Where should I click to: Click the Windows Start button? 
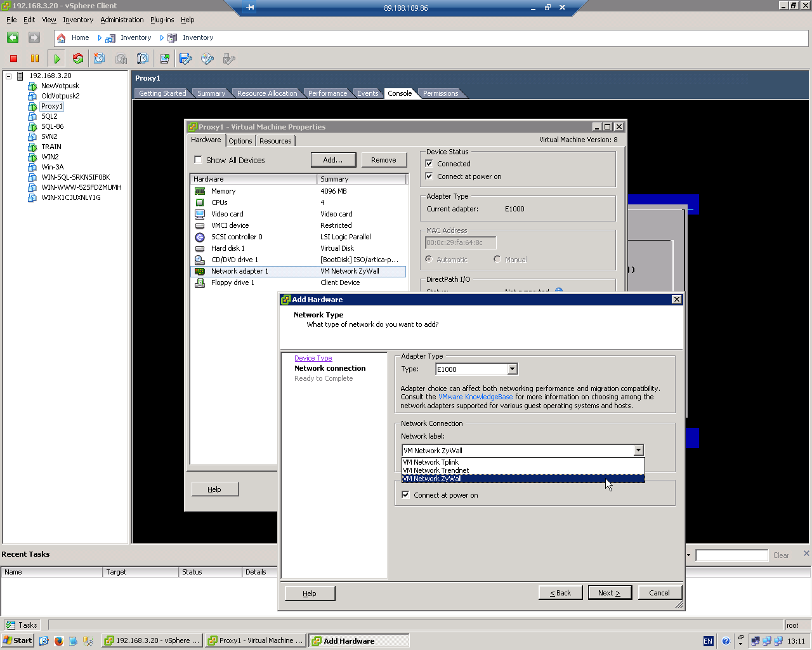17,641
